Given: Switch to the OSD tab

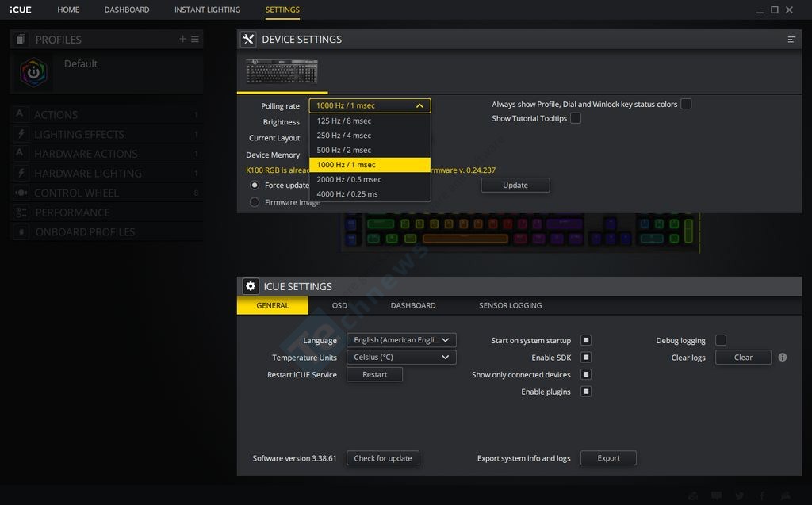Looking at the screenshot, I should (x=339, y=305).
